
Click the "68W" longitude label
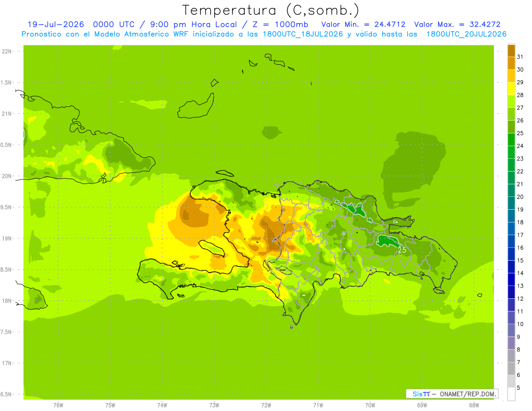pyautogui.click(x=474, y=405)
